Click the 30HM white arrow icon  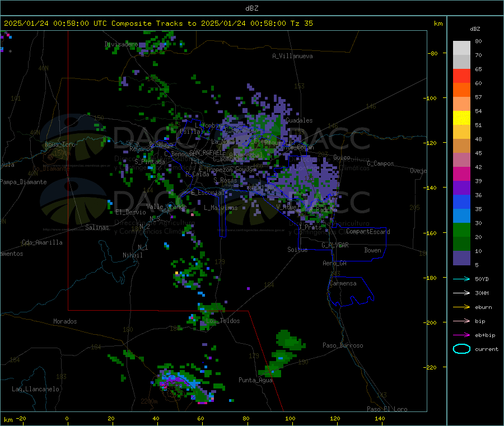point(461,293)
